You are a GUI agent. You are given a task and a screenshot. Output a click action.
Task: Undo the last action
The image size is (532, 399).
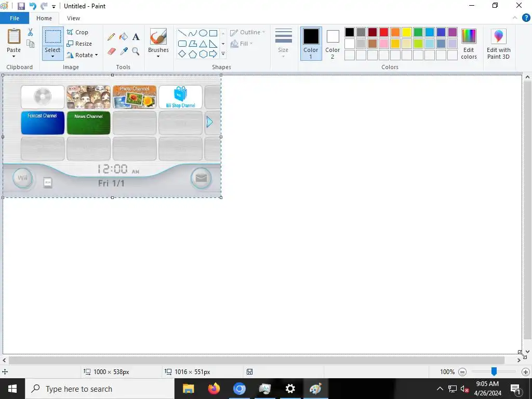coord(33,6)
